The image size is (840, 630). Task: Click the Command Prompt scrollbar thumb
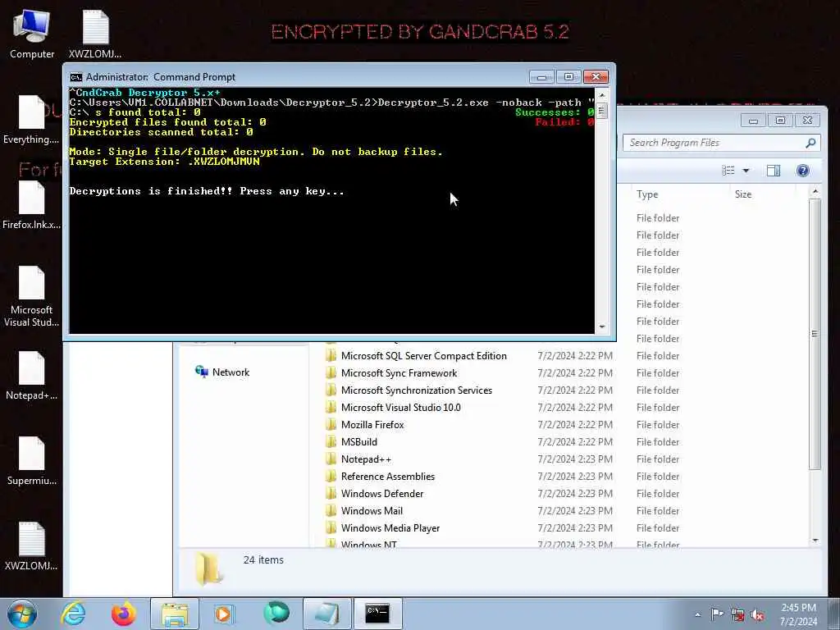tap(601, 111)
